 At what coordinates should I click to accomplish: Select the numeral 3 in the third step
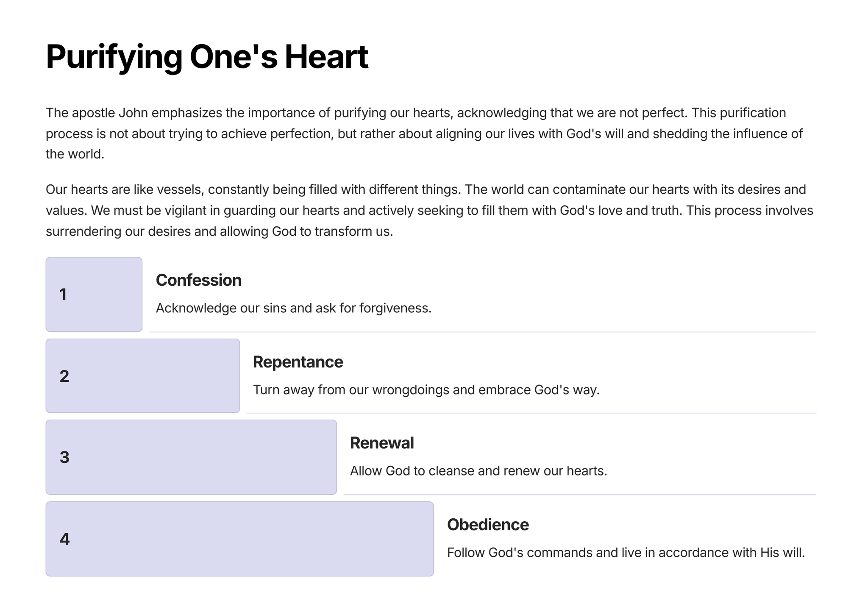tap(64, 457)
